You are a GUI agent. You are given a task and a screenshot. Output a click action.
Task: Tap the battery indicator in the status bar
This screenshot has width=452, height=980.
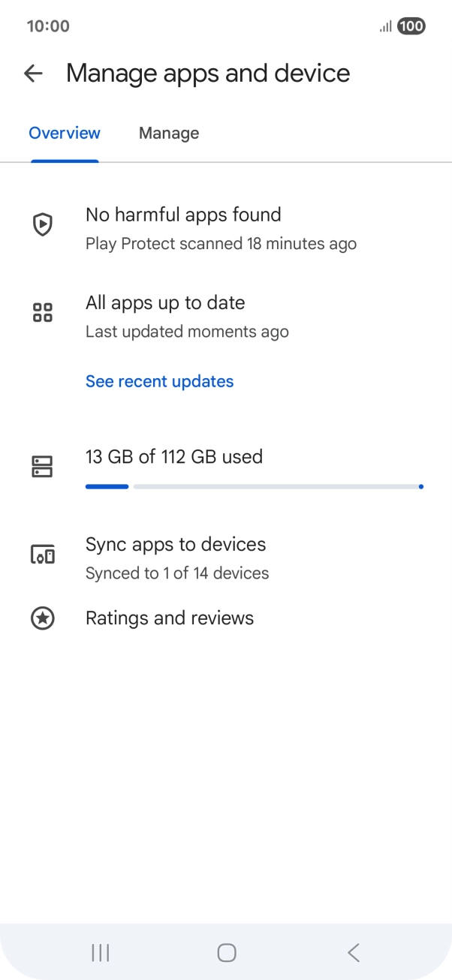click(411, 26)
